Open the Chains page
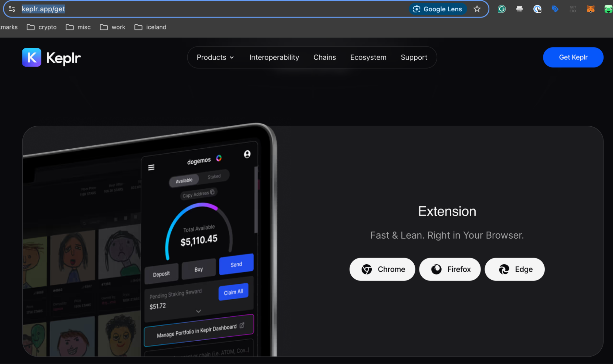Screen dimensions: 613x364 pyautogui.click(x=324, y=57)
